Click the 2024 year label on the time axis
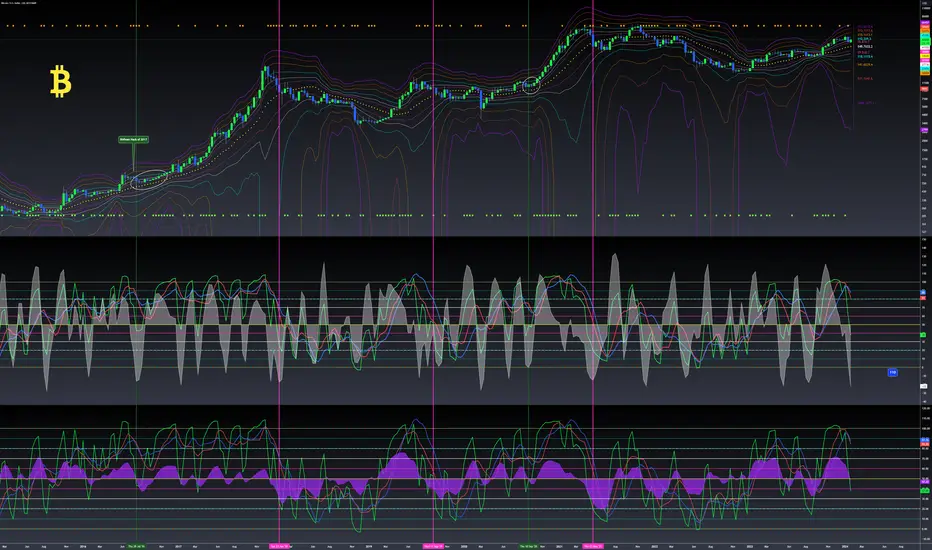 pos(845,546)
